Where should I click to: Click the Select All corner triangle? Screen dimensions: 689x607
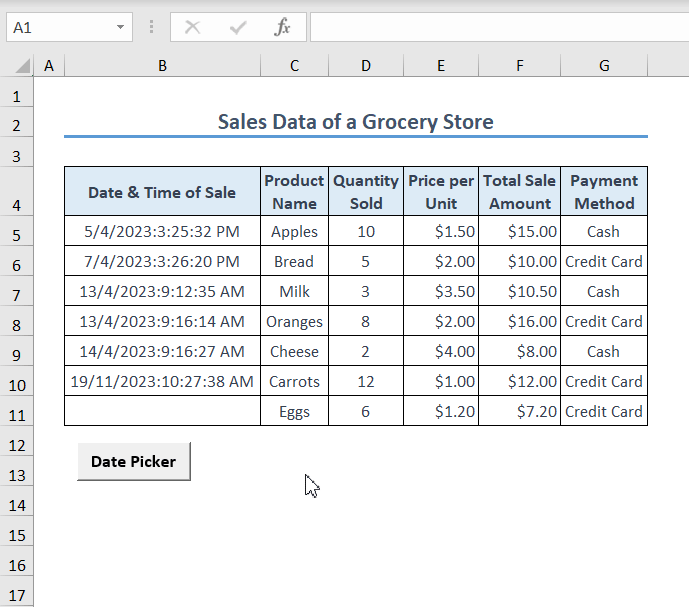click(20, 67)
